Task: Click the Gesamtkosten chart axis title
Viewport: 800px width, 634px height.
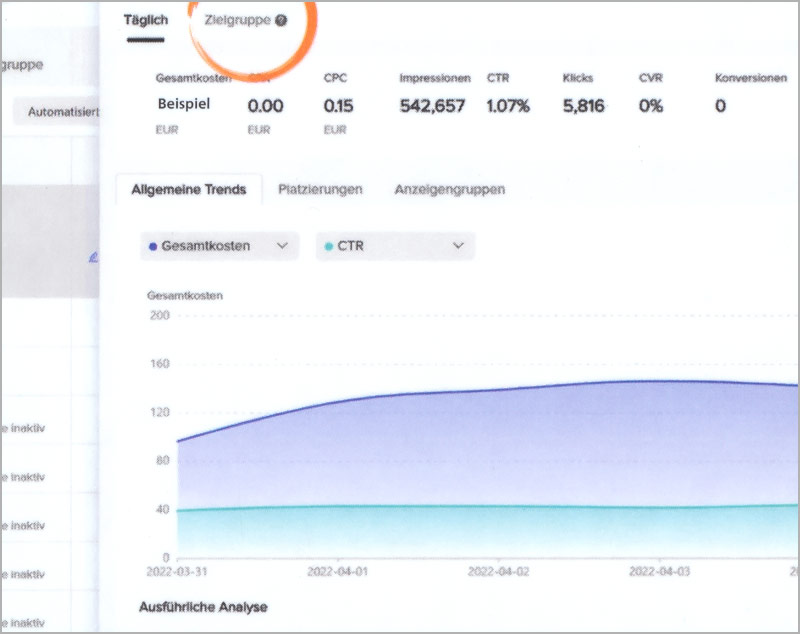Action: pos(185,295)
